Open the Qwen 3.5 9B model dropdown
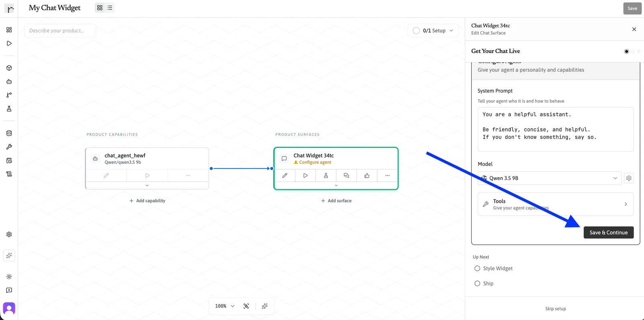 click(550, 178)
